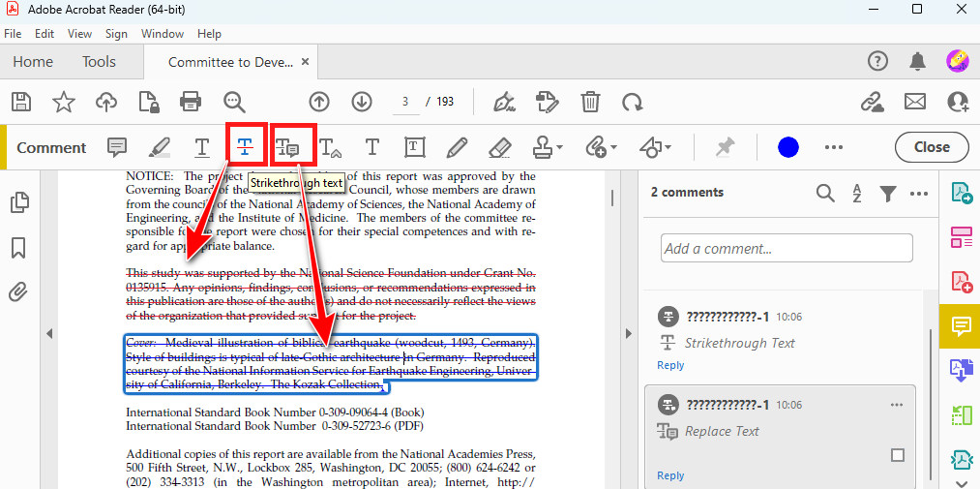980x489 pixels.
Task: Activate the Highlight text tool
Action: tap(160, 147)
